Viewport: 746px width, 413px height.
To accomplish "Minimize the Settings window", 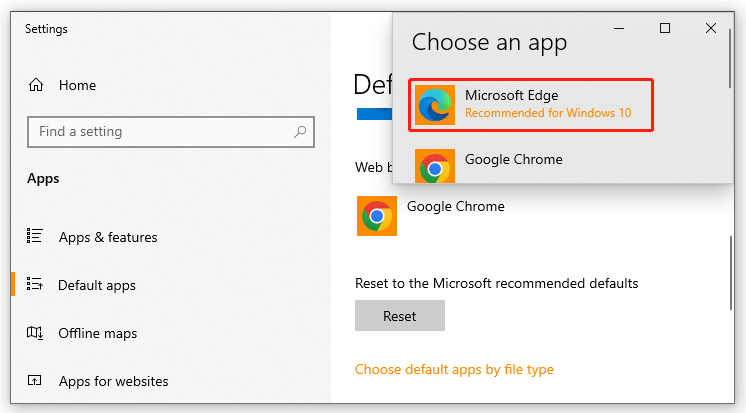I will (619, 29).
